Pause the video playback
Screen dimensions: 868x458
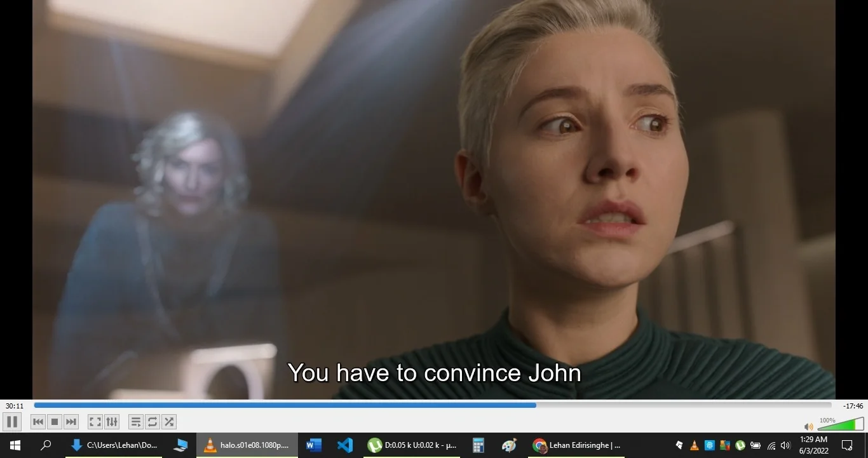pos(12,422)
